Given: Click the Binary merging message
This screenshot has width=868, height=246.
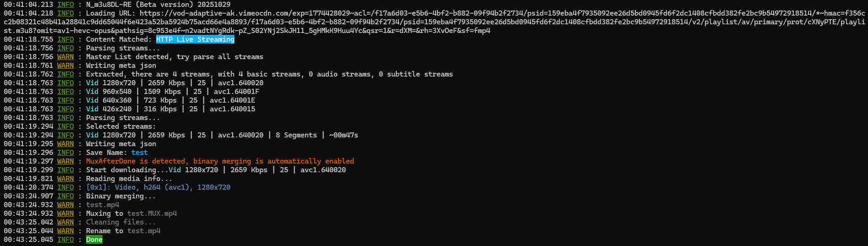Looking at the screenshot, I should coord(121,196).
